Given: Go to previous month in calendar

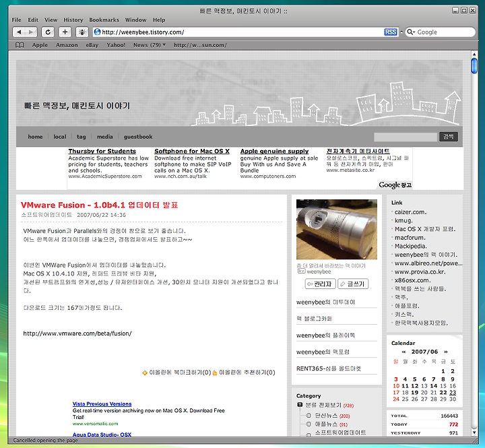Looking at the screenshot, I should coord(403,352).
